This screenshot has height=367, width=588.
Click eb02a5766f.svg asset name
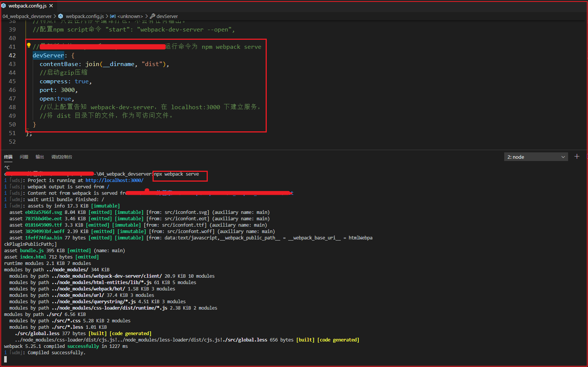pyautogui.click(x=44, y=212)
